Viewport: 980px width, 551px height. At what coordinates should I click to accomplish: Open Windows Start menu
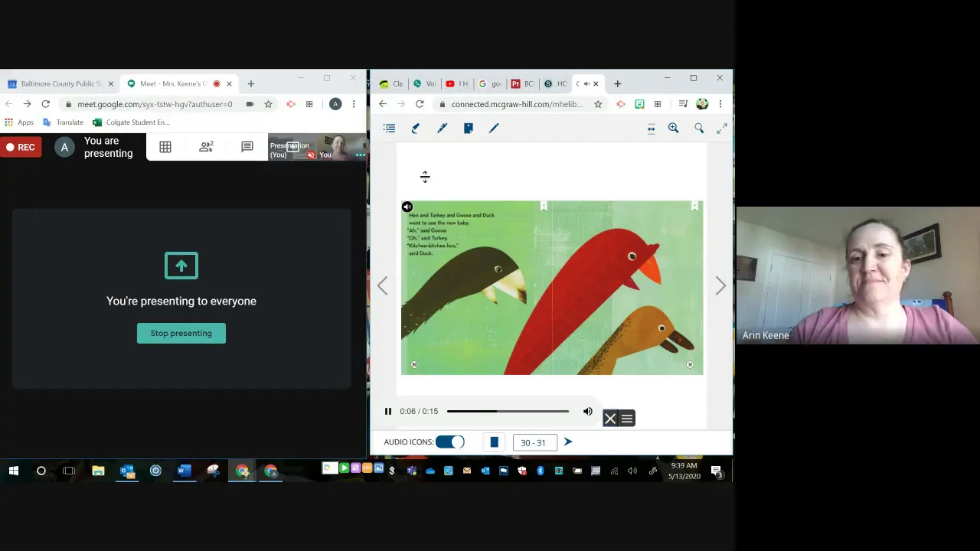click(x=14, y=471)
